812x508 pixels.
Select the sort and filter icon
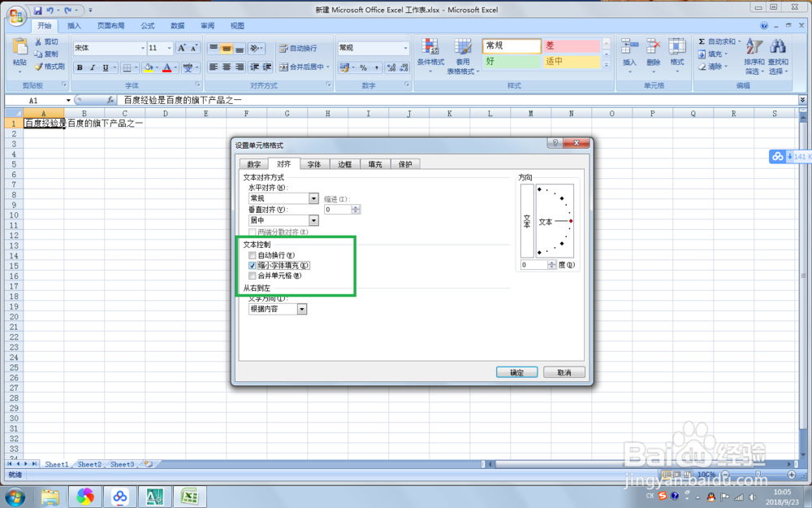(x=754, y=47)
